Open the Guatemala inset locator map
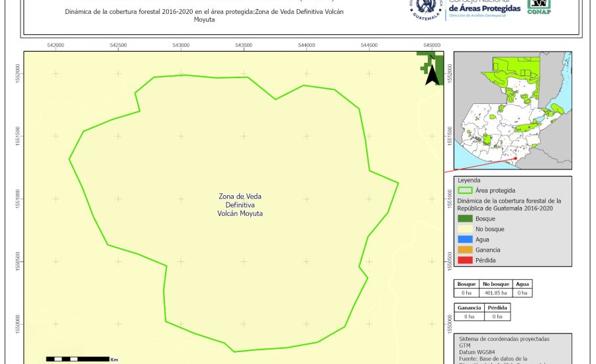Viewport: 596px width, 364px height. (513, 111)
